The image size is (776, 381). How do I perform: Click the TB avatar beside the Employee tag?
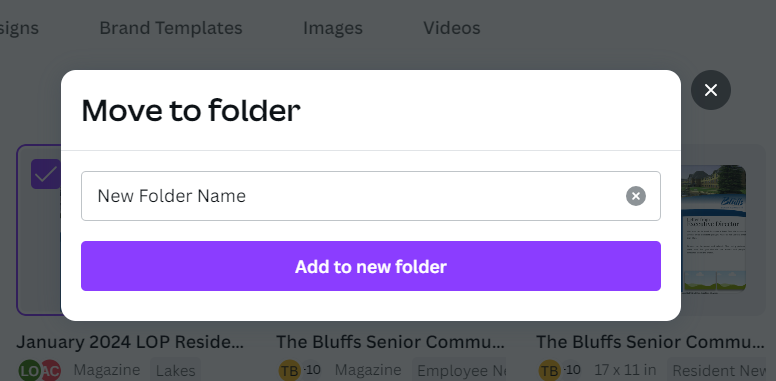pyautogui.click(x=290, y=370)
